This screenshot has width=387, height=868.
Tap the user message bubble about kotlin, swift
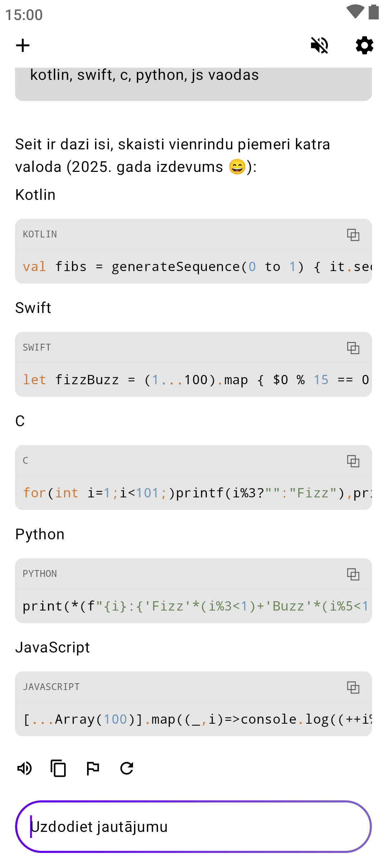193,81
